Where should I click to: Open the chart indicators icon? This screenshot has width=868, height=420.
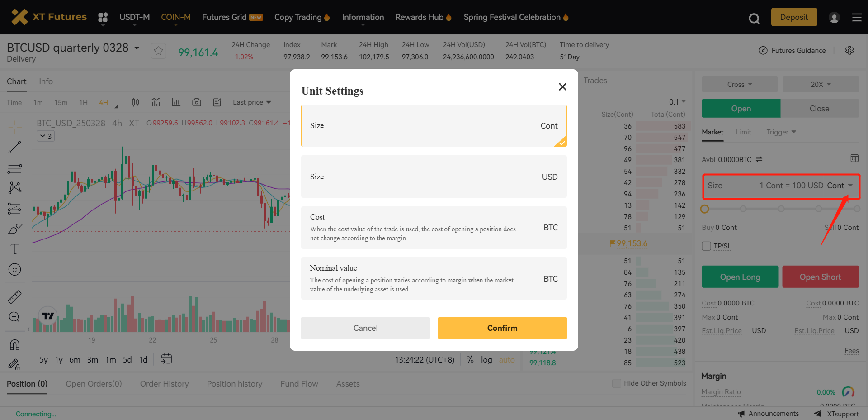(x=156, y=102)
